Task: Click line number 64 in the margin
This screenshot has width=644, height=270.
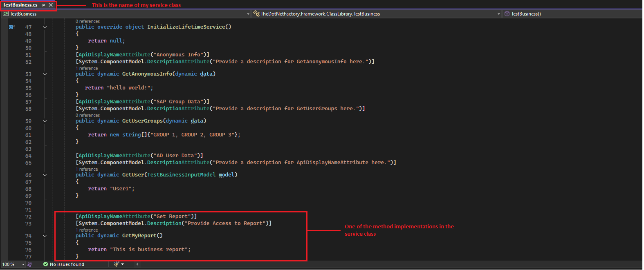Action: 28,156
